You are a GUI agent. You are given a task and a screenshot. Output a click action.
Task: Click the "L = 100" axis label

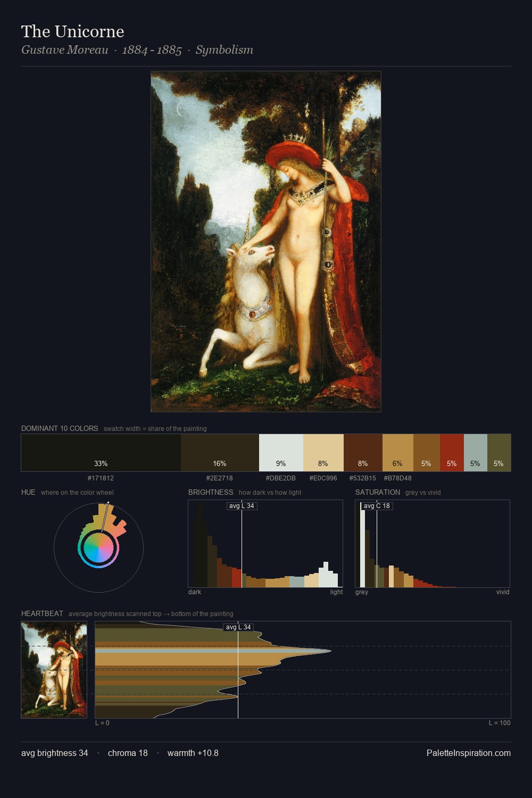(x=500, y=723)
